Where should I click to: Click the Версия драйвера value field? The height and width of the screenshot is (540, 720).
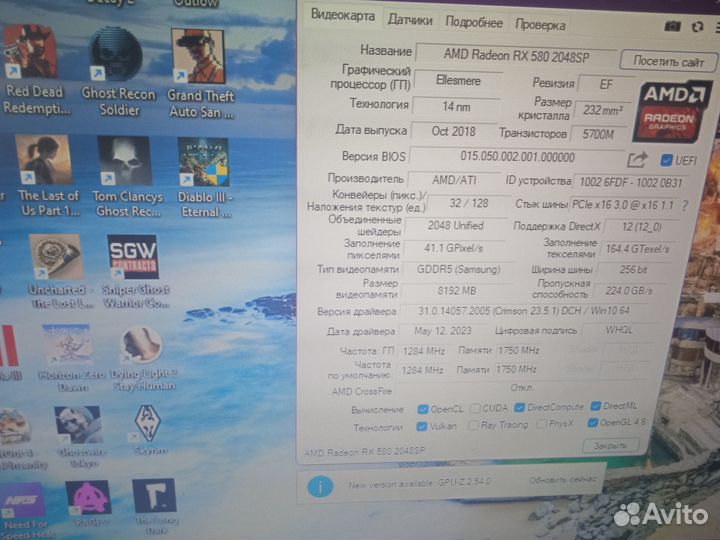524,311
